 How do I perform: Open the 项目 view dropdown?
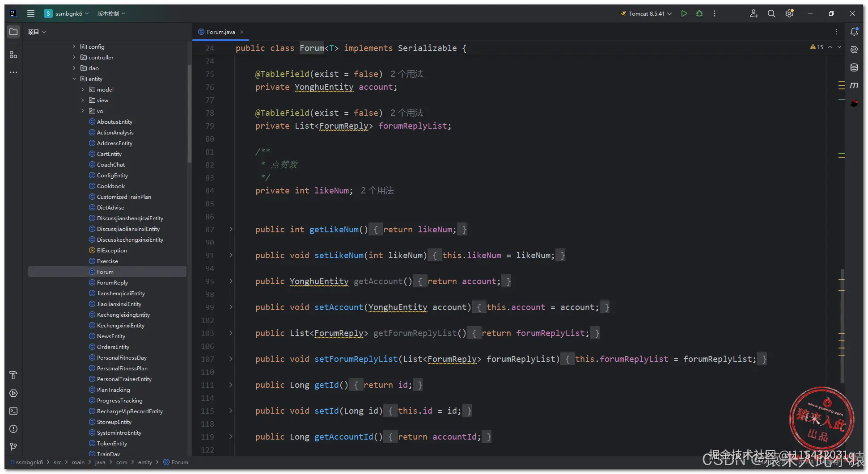[37, 32]
